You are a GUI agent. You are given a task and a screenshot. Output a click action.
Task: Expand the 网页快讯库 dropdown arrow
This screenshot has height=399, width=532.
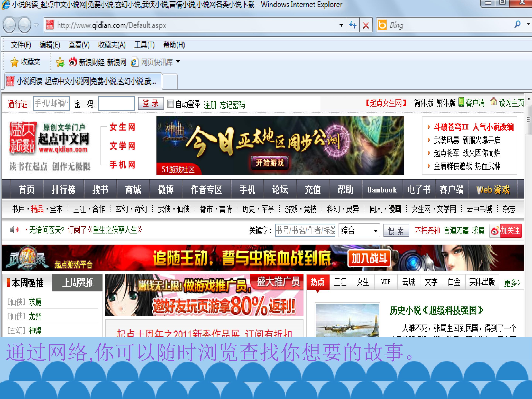click(x=178, y=62)
